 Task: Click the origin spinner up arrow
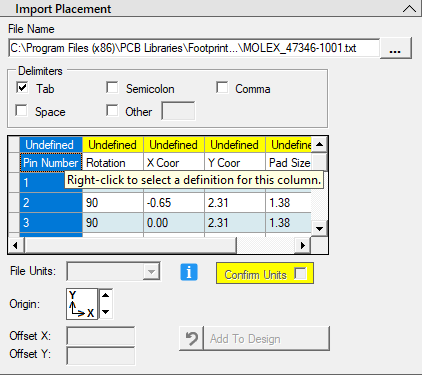(x=106, y=295)
